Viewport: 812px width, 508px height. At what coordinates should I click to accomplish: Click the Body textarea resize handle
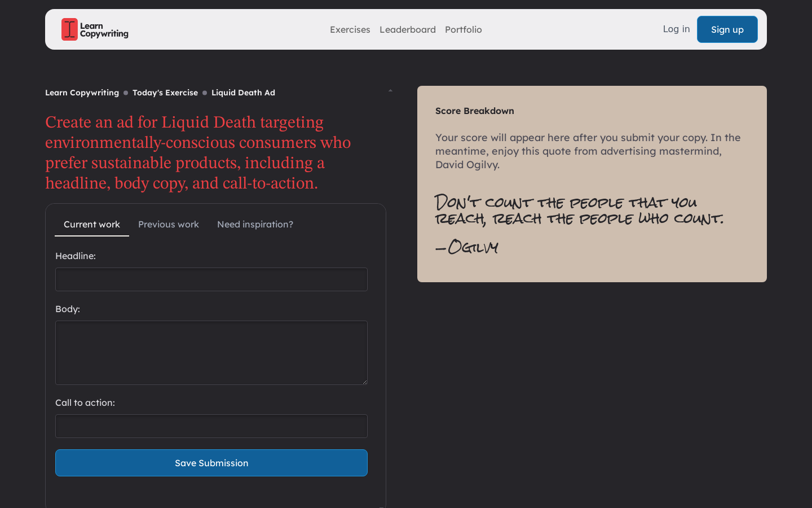tap(364, 382)
